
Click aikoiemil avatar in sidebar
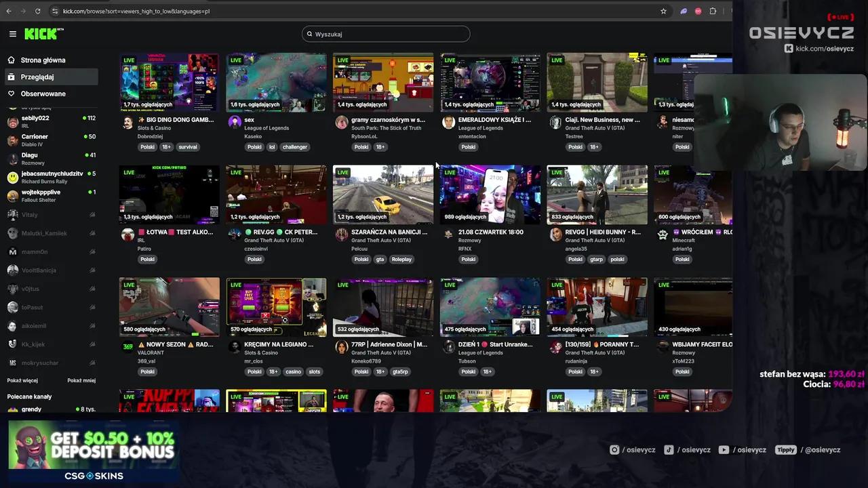coord(12,326)
